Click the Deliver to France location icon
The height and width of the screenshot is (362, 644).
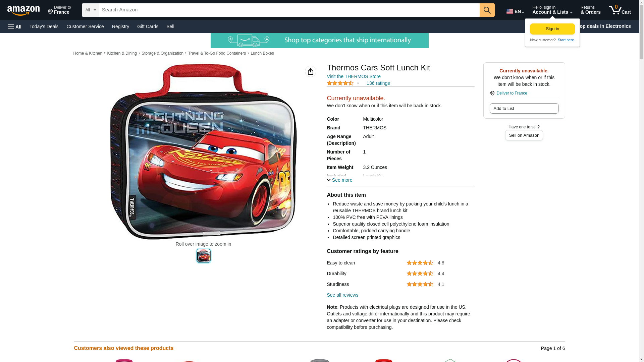pyautogui.click(x=492, y=93)
